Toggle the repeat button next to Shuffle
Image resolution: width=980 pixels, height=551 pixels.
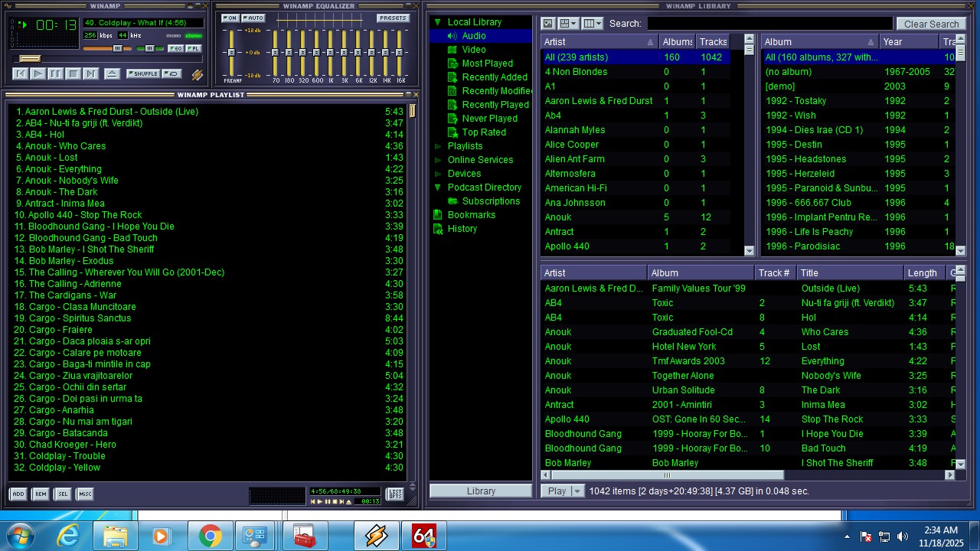[x=172, y=74]
